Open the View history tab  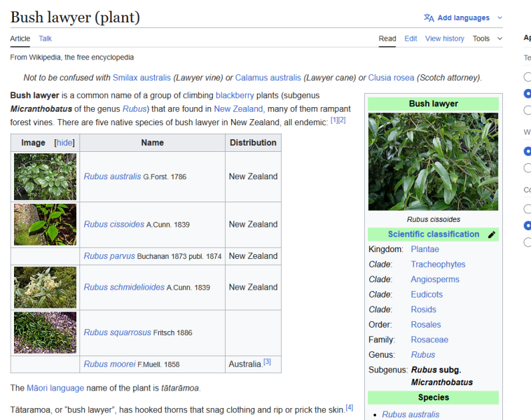click(x=445, y=38)
